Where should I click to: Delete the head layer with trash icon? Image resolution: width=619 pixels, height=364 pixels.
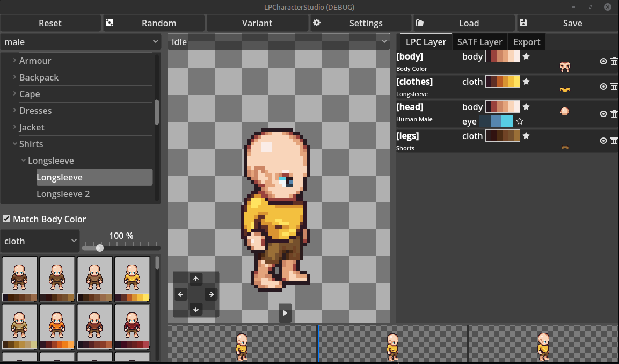[614, 114]
